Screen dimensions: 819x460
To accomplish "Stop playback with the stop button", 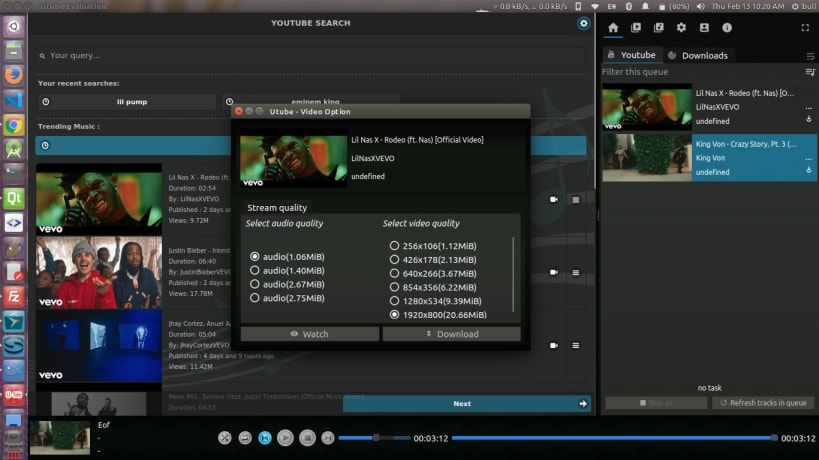I will click(308, 438).
